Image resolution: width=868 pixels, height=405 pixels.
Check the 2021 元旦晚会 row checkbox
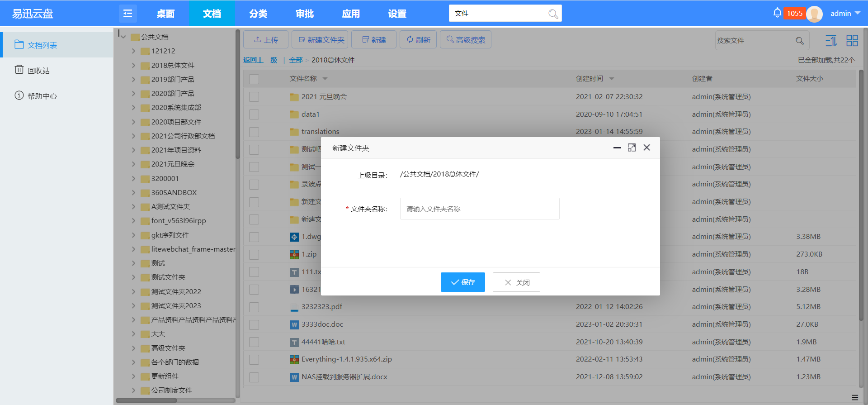click(254, 97)
